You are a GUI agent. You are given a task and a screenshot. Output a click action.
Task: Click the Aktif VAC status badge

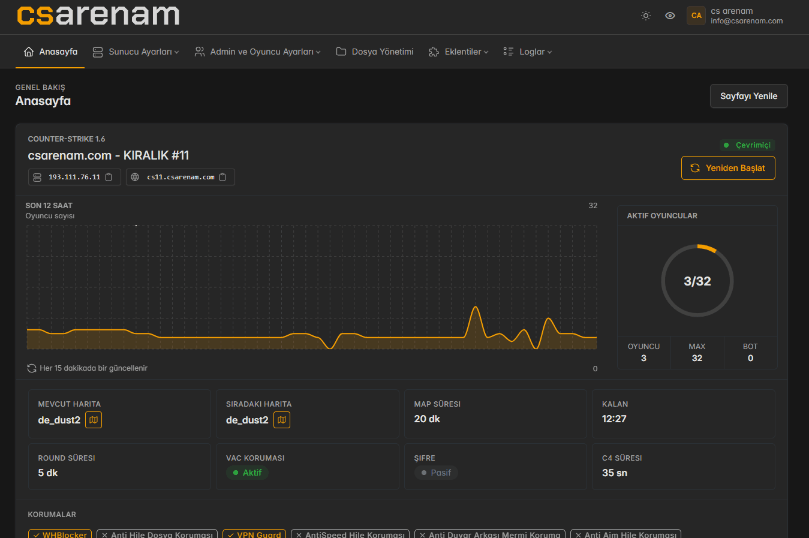pyautogui.click(x=247, y=472)
